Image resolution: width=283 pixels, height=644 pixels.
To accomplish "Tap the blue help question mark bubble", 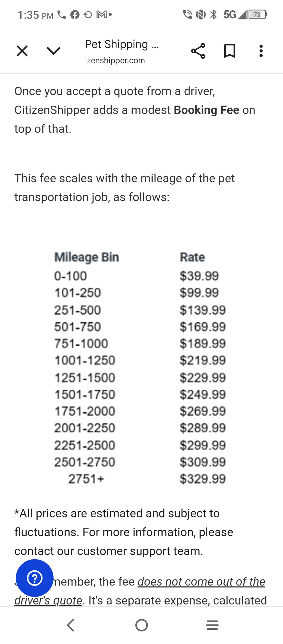I will 34,578.
